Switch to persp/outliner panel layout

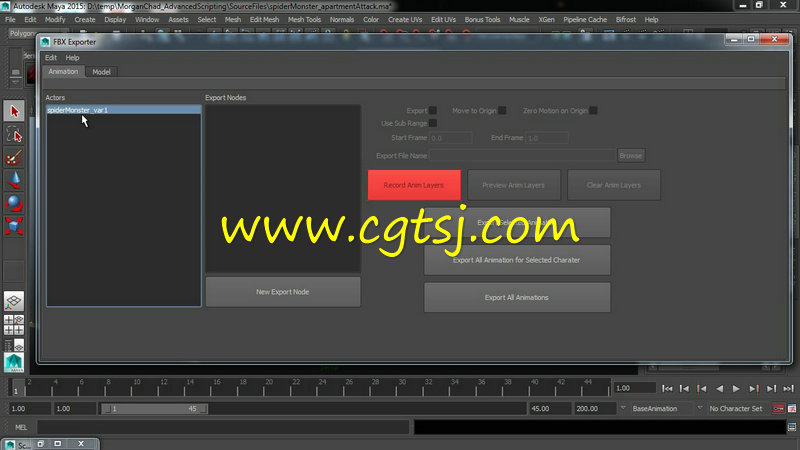(14, 345)
